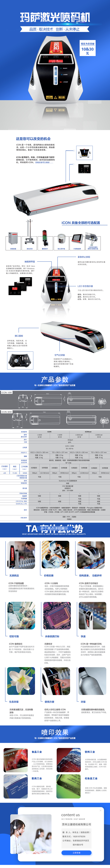Click the 快速 feature image

coord(92,615)
